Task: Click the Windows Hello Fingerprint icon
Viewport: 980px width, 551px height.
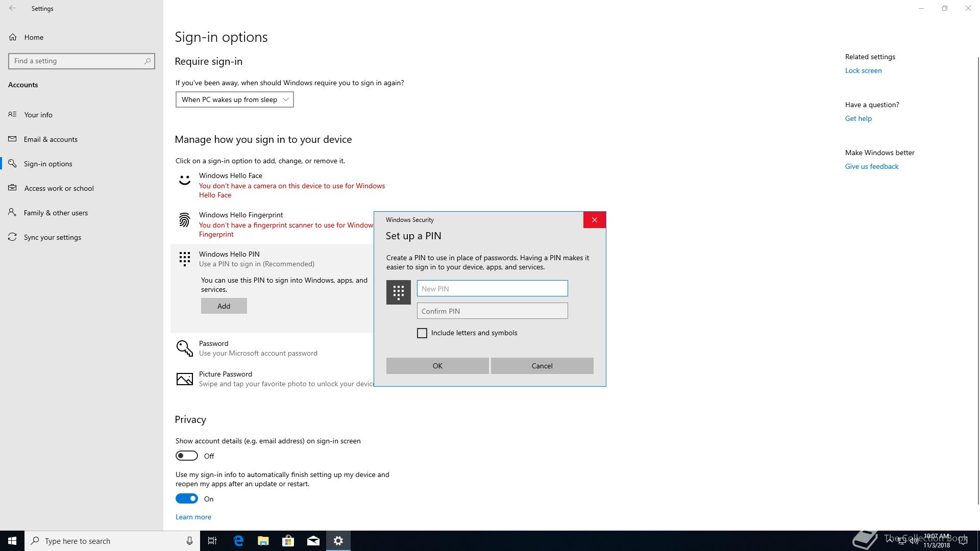Action: point(184,220)
